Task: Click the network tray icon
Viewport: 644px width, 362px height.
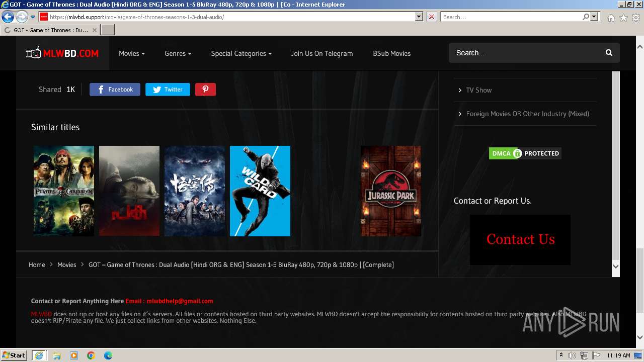Action: pos(584,355)
